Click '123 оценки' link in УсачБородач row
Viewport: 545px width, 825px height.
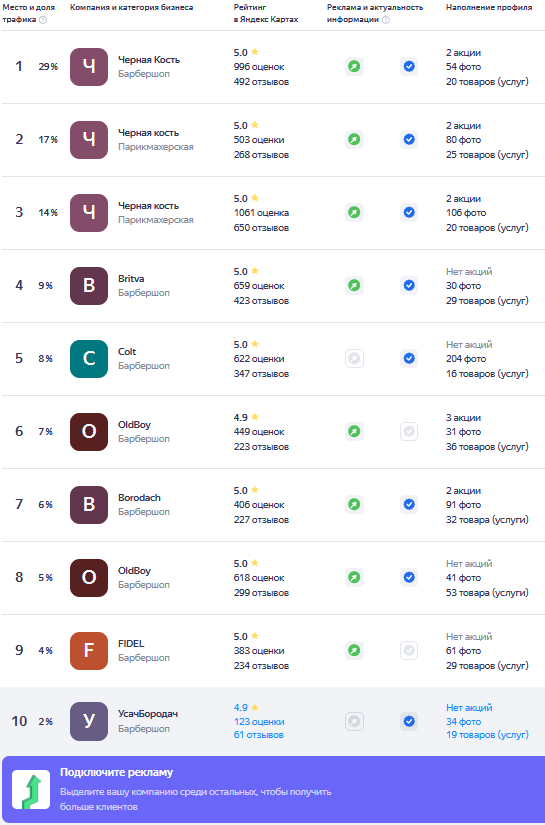[259, 722]
